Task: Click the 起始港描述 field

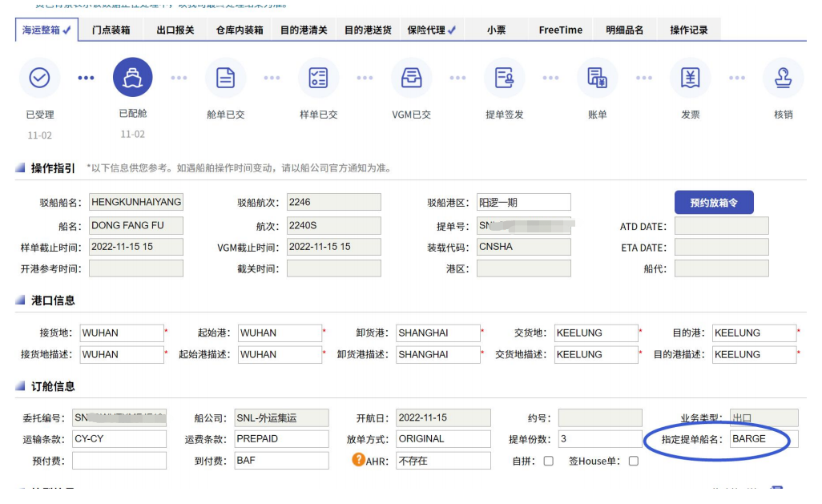Action: [280, 354]
